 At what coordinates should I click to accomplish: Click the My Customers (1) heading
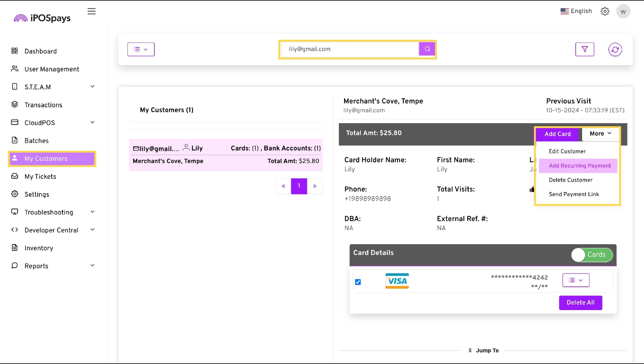pos(167,110)
